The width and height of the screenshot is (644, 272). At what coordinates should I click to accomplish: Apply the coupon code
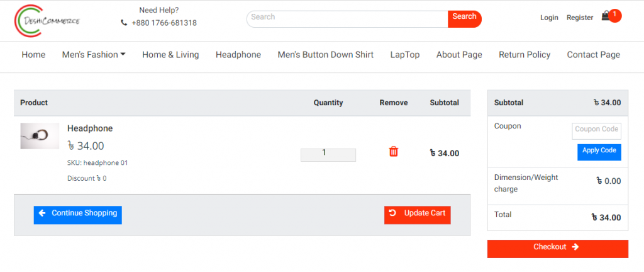coord(599,152)
